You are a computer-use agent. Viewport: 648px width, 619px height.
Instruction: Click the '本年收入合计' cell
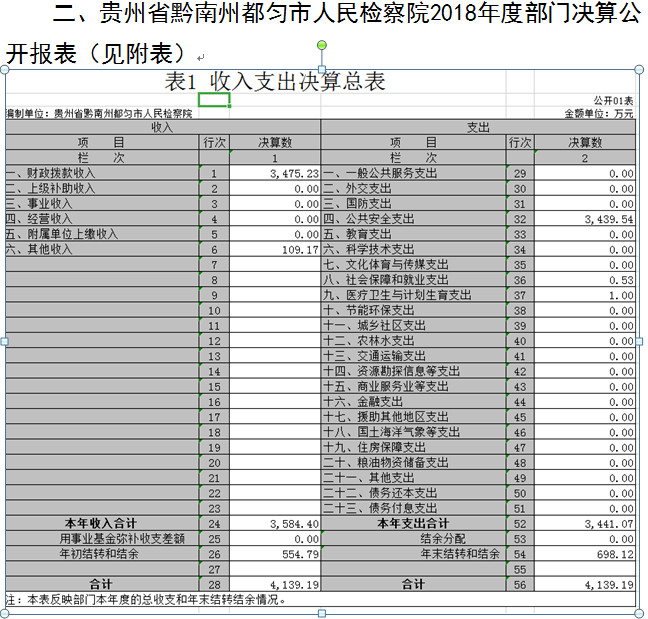click(102, 524)
